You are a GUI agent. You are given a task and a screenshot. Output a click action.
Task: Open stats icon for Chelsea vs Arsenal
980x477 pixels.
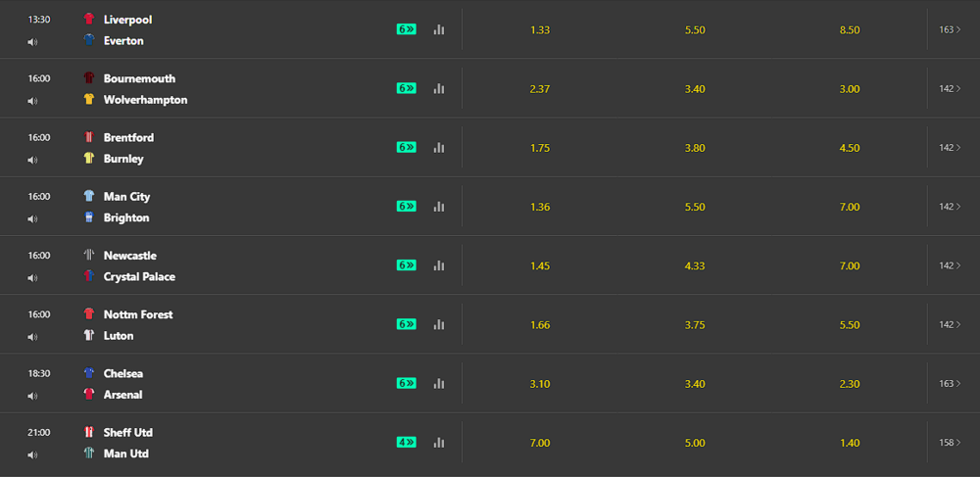tap(439, 383)
